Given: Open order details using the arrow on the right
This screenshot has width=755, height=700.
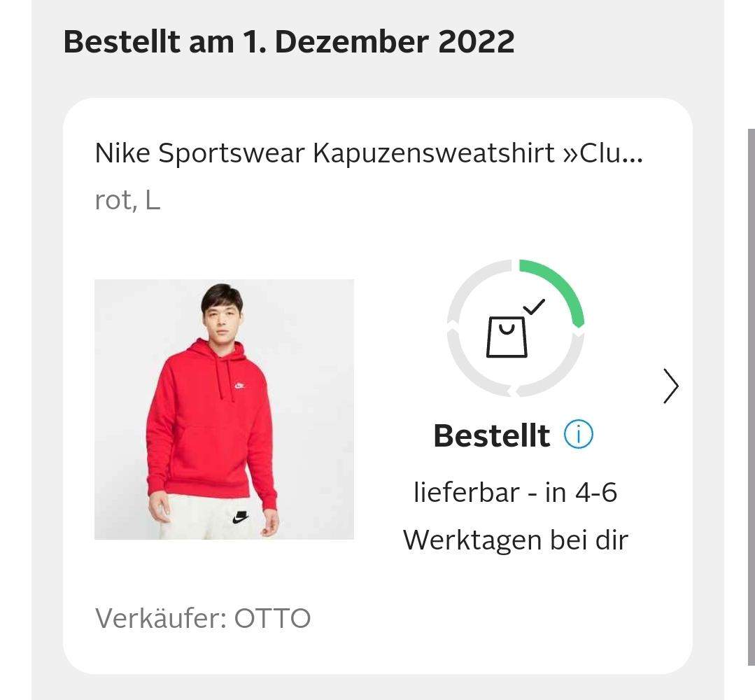Looking at the screenshot, I should click(x=670, y=385).
